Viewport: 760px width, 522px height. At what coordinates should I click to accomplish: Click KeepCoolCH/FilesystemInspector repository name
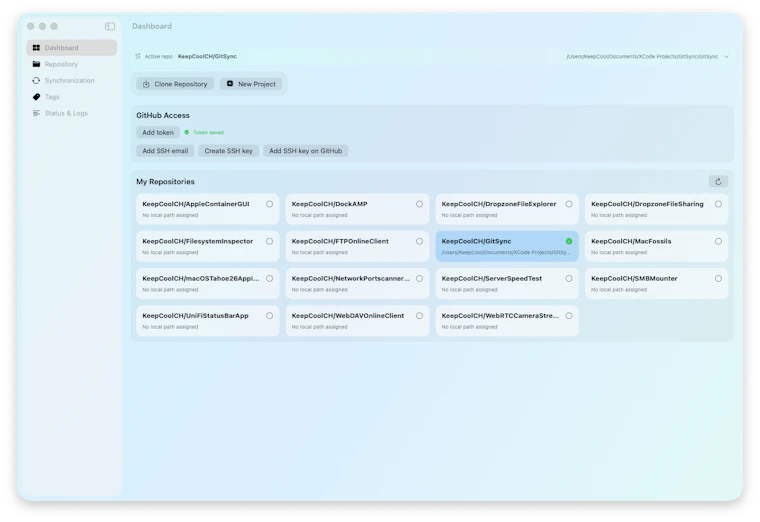click(x=198, y=241)
